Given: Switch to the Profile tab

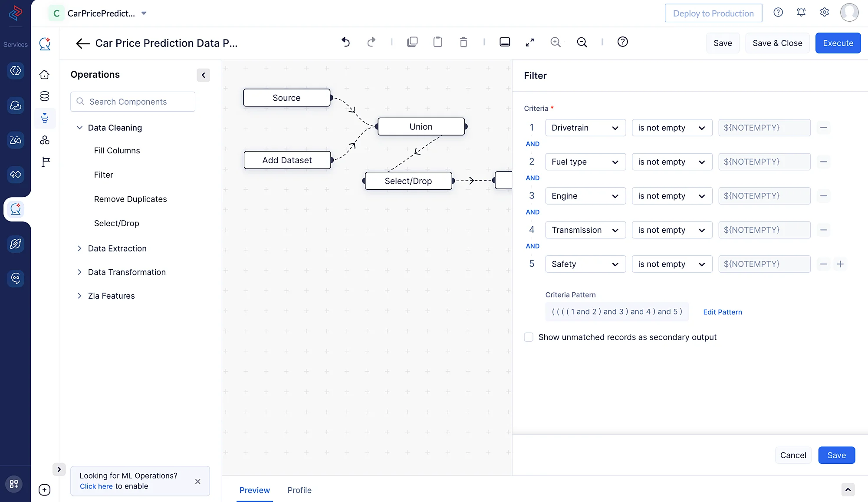Looking at the screenshot, I should tap(299, 490).
